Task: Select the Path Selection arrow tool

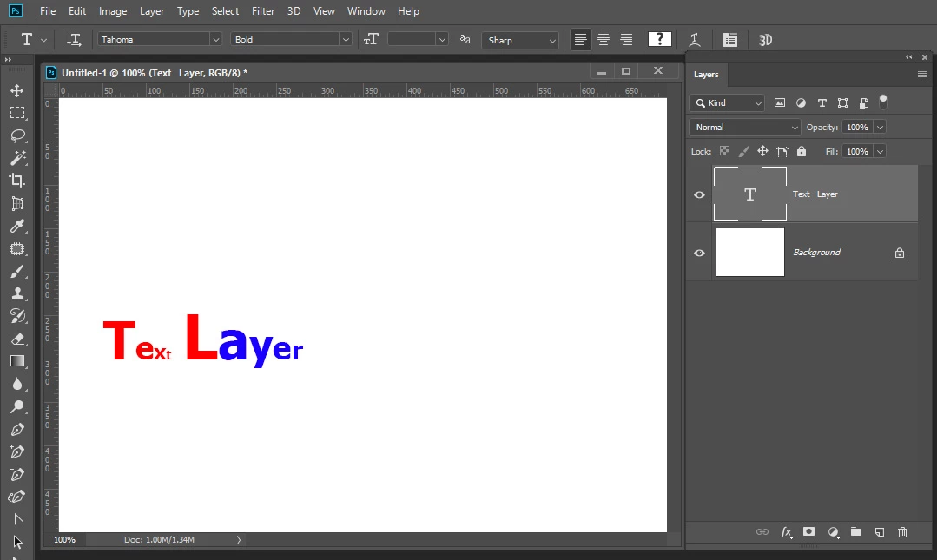Action: coord(16,542)
